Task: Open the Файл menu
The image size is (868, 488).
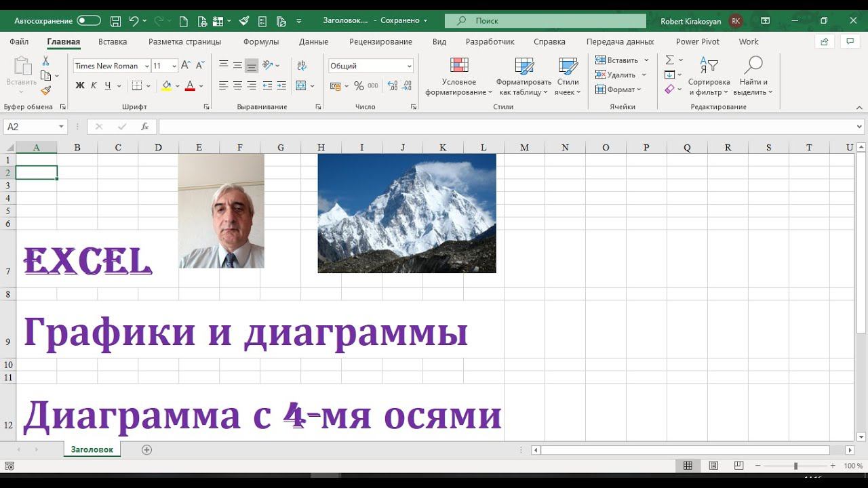Action: (x=19, y=41)
